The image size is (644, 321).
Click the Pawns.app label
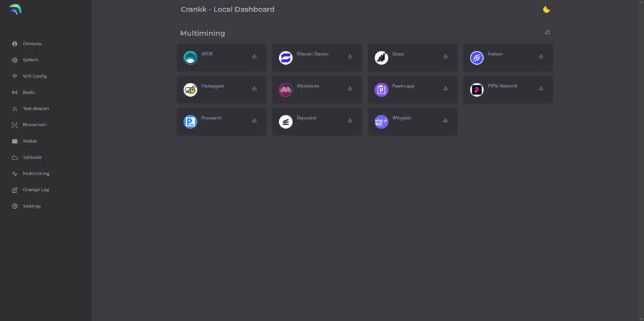[x=403, y=86]
